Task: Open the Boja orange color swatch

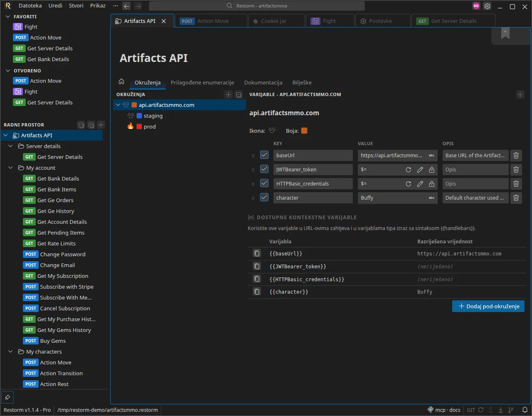Action: pyautogui.click(x=304, y=131)
